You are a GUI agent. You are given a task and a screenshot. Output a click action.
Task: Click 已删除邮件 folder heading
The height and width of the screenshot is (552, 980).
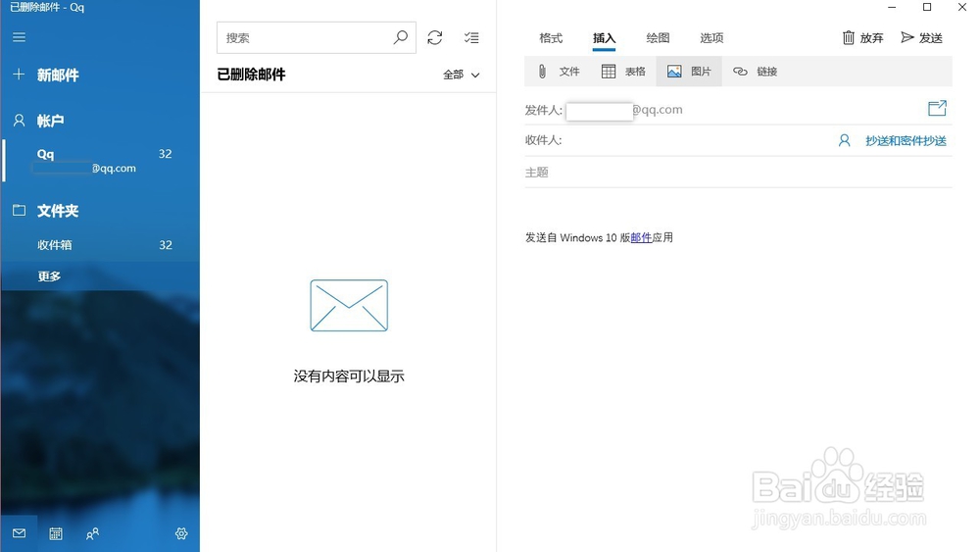coord(251,75)
